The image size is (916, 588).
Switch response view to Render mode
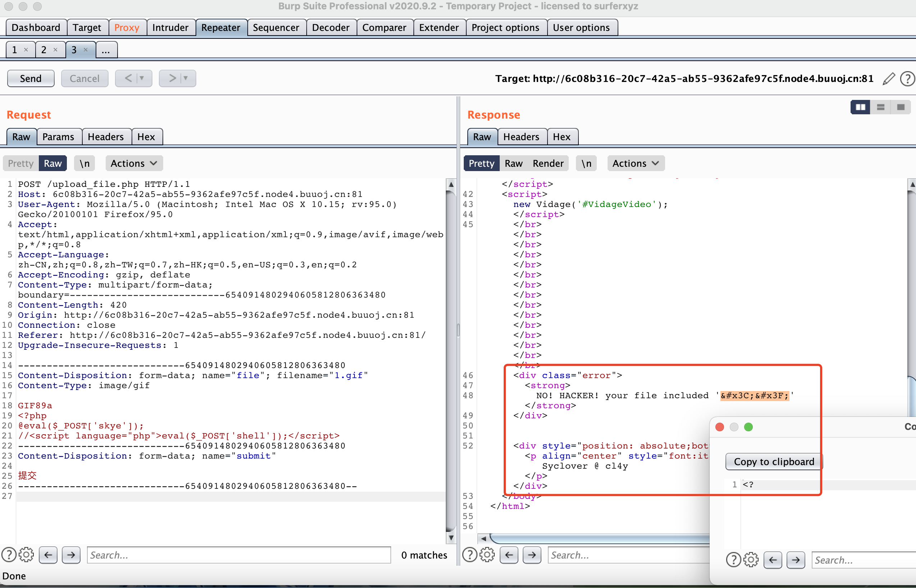pyautogui.click(x=548, y=164)
